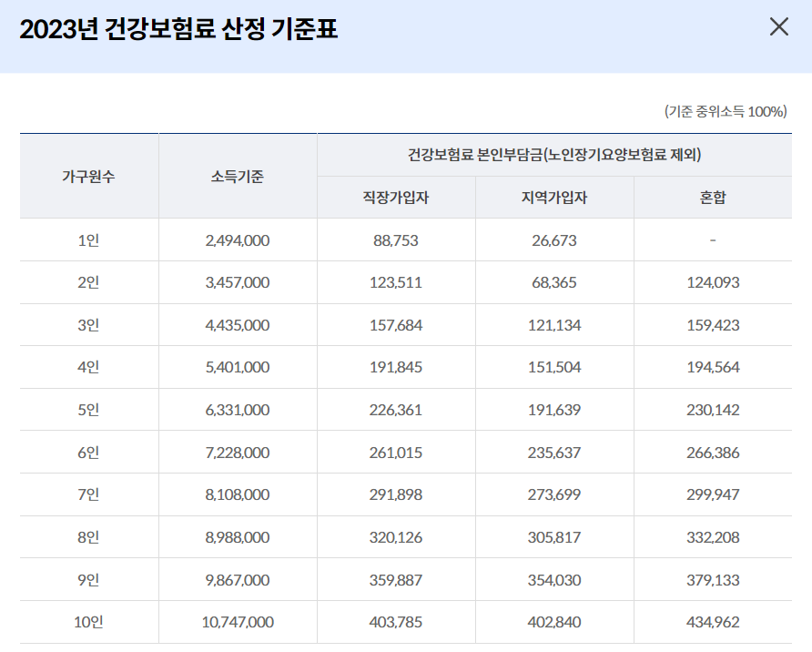Click the 124,093 cell
Screen dimensions: 812x652
pyautogui.click(x=713, y=283)
